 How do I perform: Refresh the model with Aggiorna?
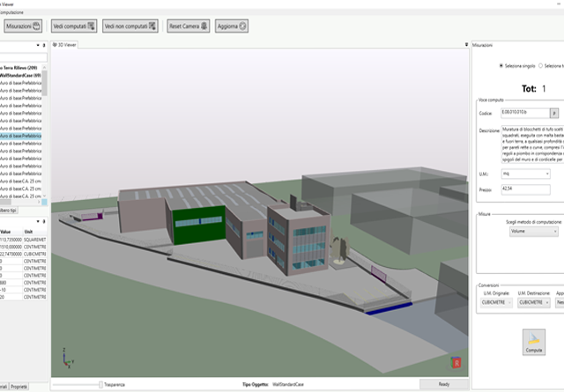[232, 26]
